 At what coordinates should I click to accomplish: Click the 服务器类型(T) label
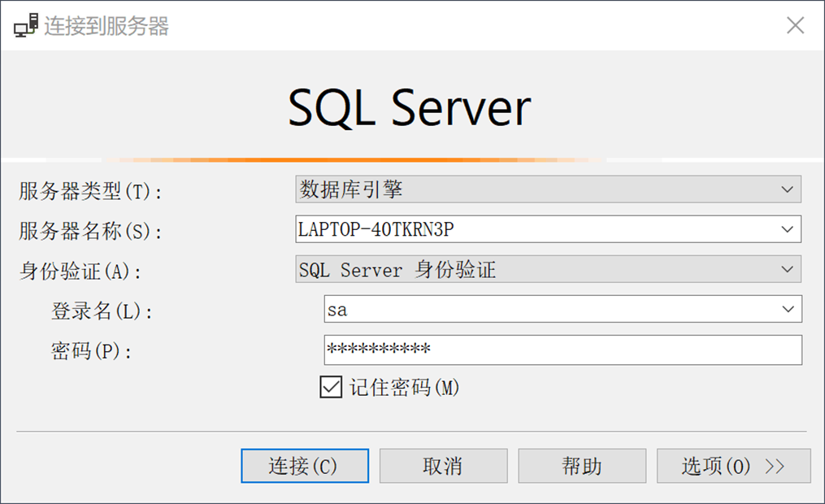(90, 191)
